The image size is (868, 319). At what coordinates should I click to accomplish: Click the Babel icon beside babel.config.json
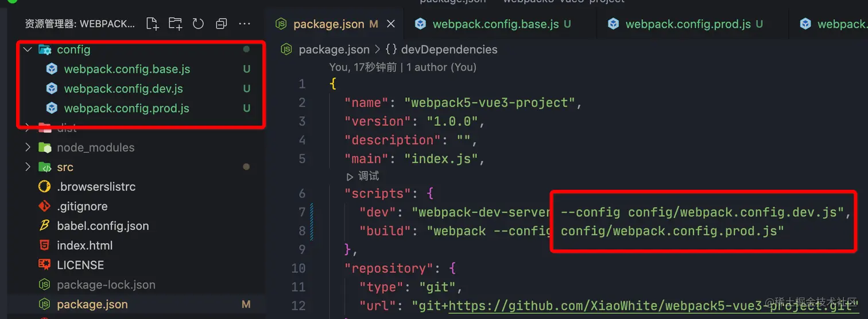(x=44, y=226)
